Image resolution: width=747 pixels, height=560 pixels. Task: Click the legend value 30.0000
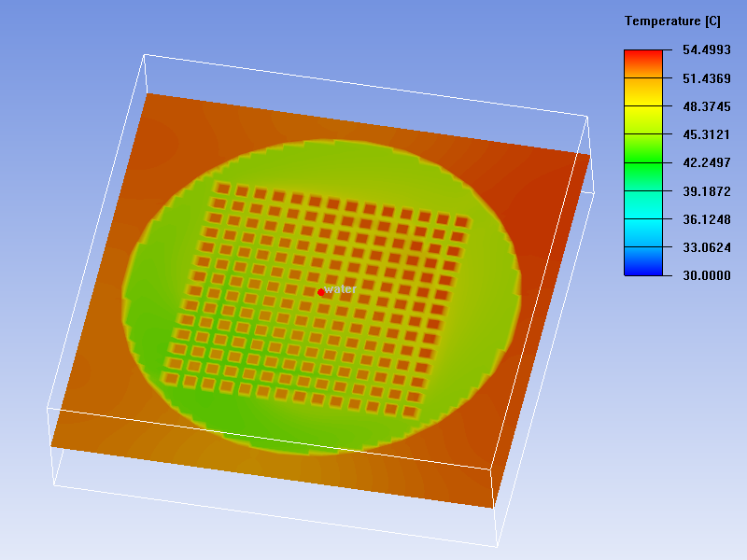(707, 275)
